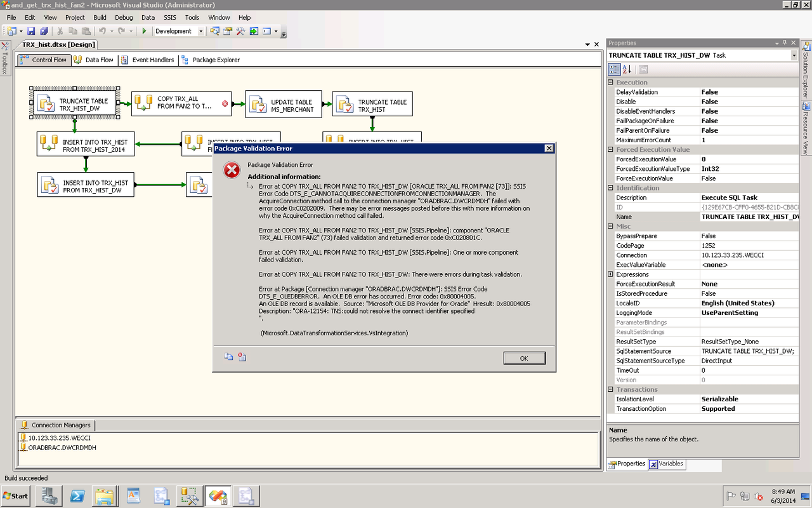Expand the Expressions property row
The height and width of the screenshot is (508, 812).
(x=610, y=274)
